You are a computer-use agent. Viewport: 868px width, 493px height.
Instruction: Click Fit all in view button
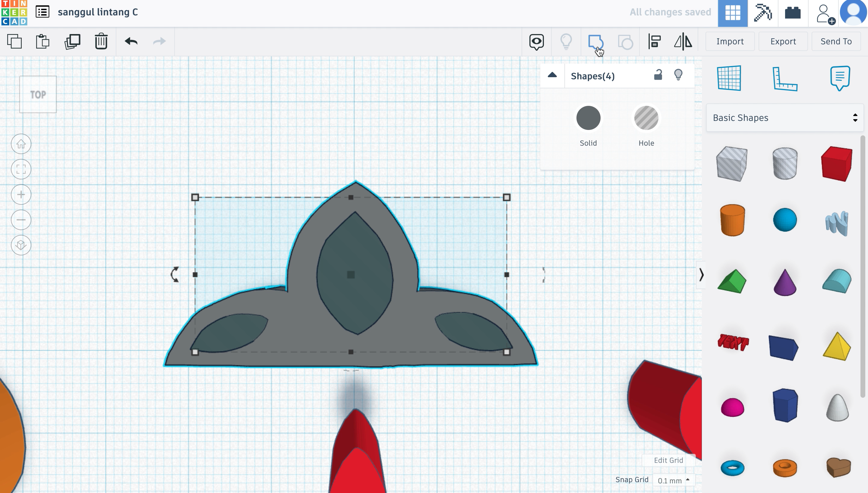pyautogui.click(x=21, y=169)
